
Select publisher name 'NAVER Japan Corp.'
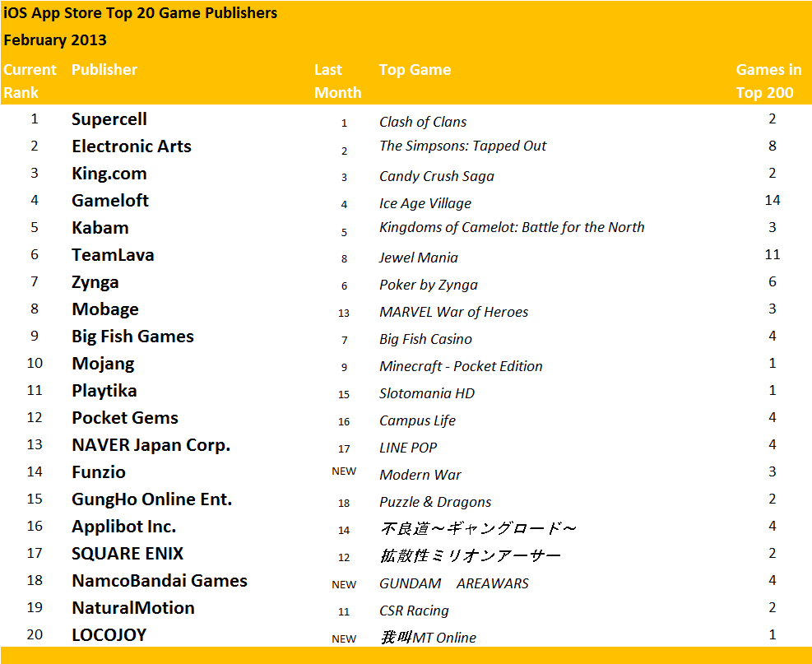151,445
